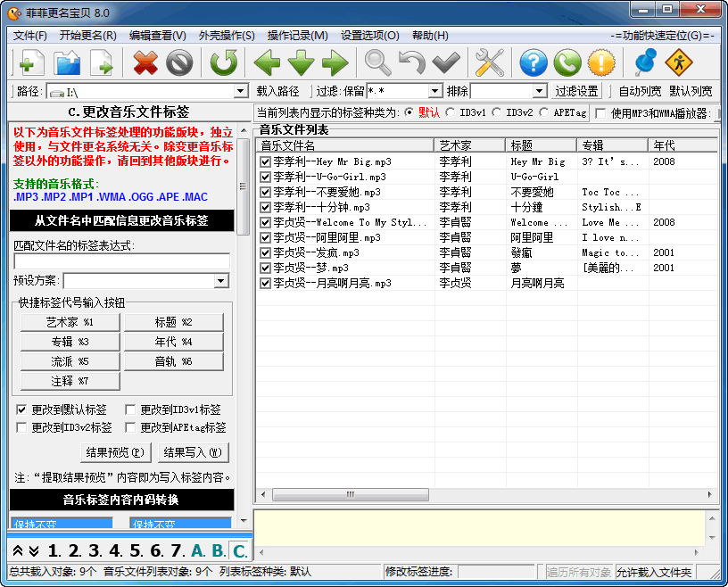This screenshot has height=587, width=728.
Task: Click the green phone contact icon
Action: coord(567,62)
